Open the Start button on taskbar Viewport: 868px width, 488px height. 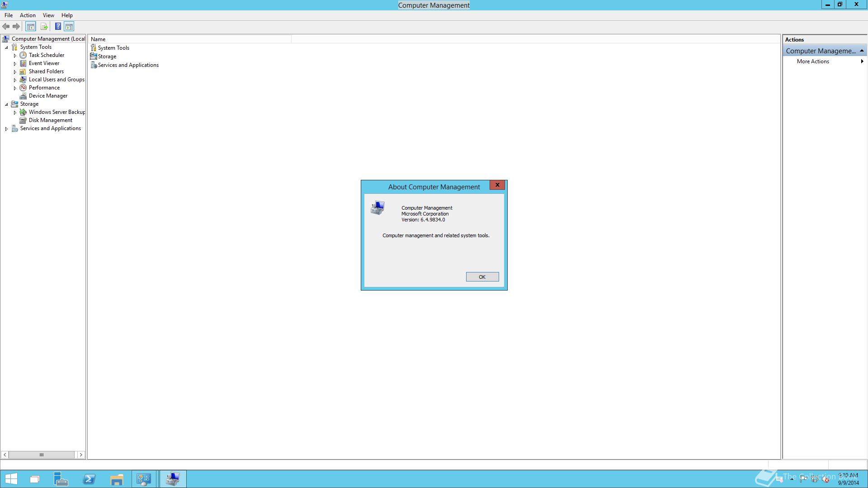[11, 479]
